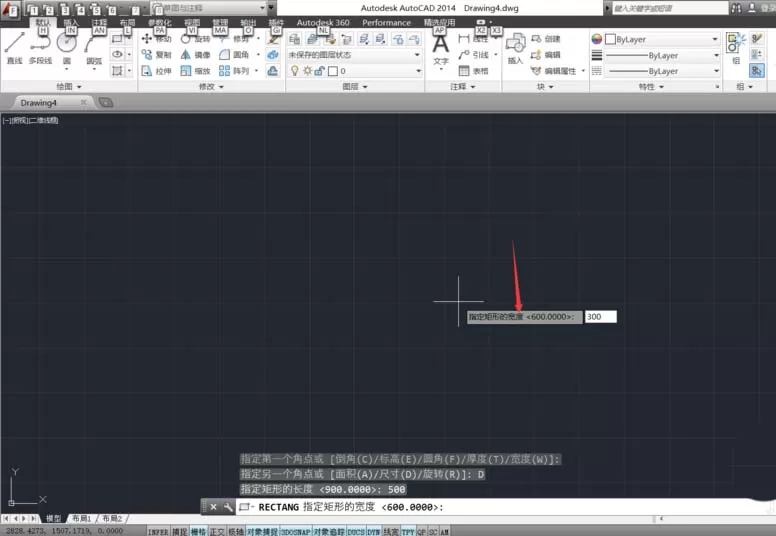Click the help search keyword field
The height and width of the screenshot is (536, 776).
670,8
